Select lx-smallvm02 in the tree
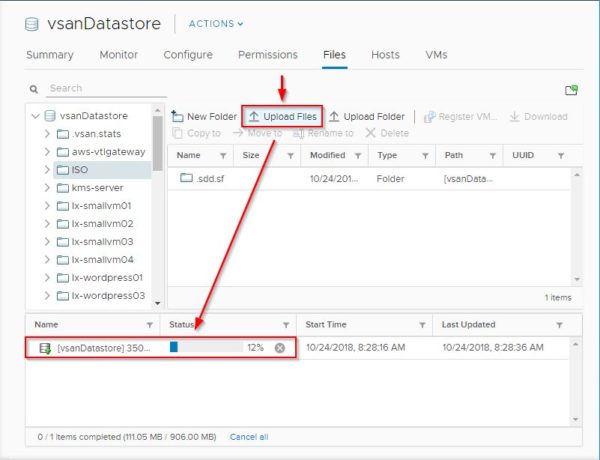 95,223
